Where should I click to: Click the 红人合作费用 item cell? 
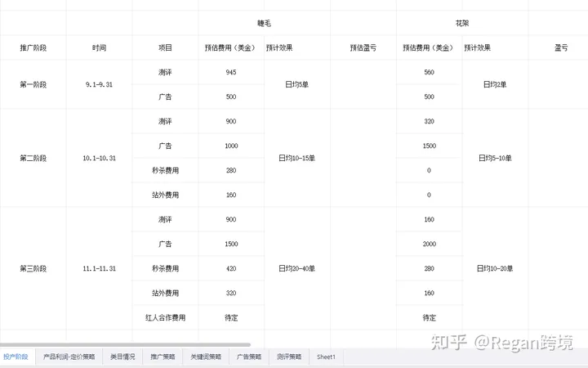165,317
